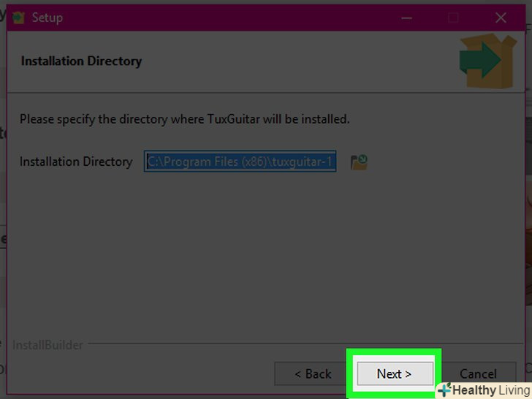
Task: Select the Installation Directory path field
Action: coord(240,161)
